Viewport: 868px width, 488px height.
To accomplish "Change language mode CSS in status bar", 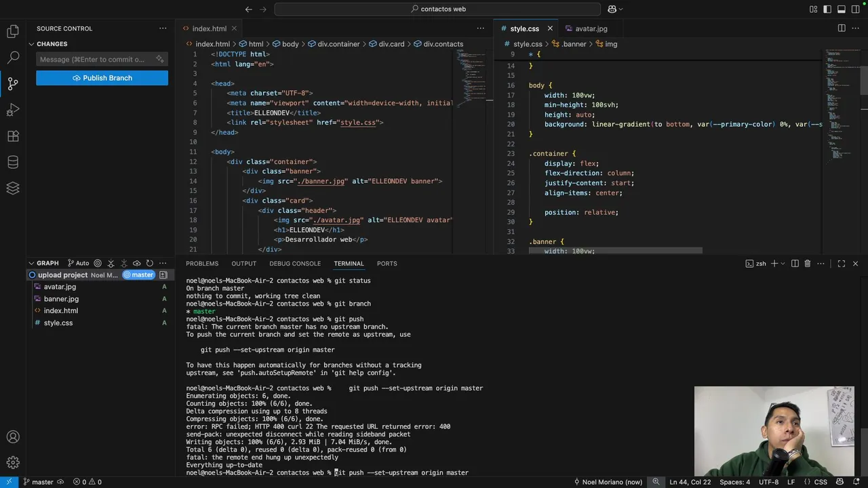I will pyautogui.click(x=821, y=482).
